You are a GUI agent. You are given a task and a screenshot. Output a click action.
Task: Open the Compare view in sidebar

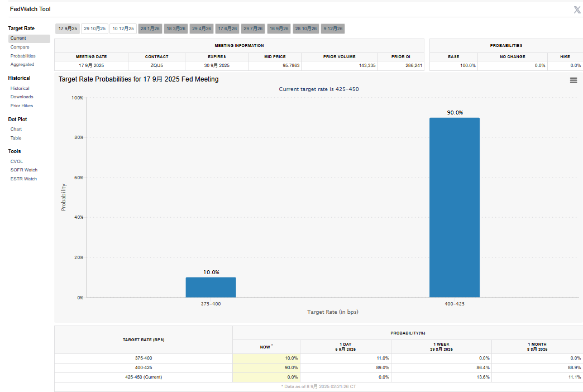(20, 47)
